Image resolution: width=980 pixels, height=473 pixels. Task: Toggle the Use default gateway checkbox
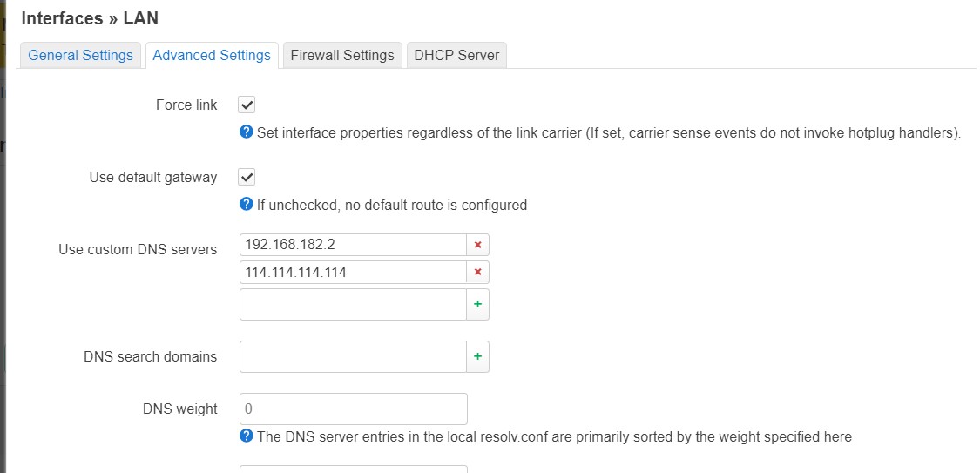247,177
